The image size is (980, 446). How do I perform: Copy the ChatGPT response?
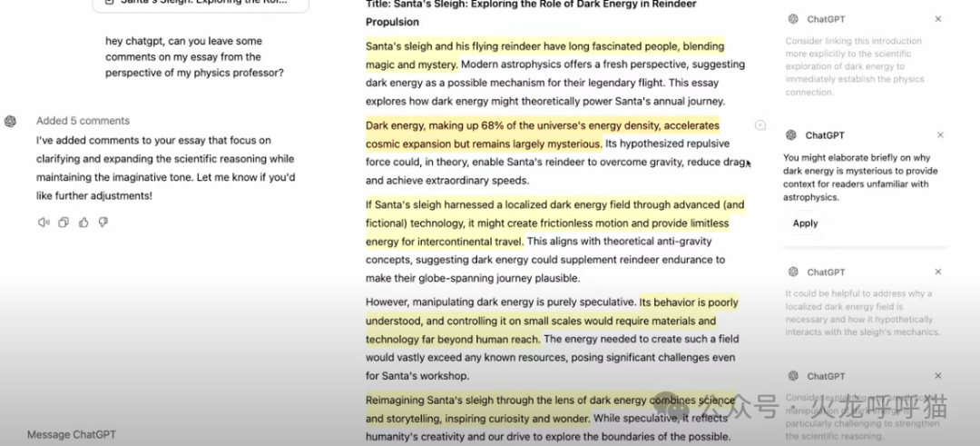[x=64, y=222]
